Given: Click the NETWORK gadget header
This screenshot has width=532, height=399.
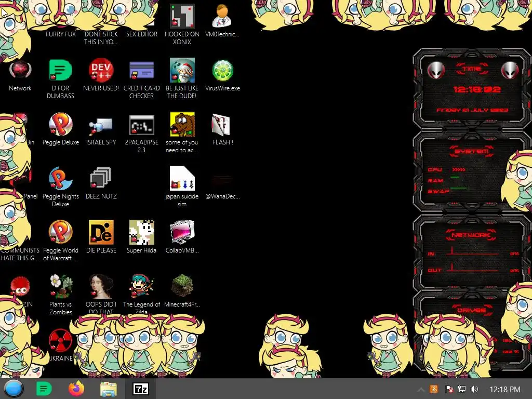Looking at the screenshot, I should pos(471,235).
